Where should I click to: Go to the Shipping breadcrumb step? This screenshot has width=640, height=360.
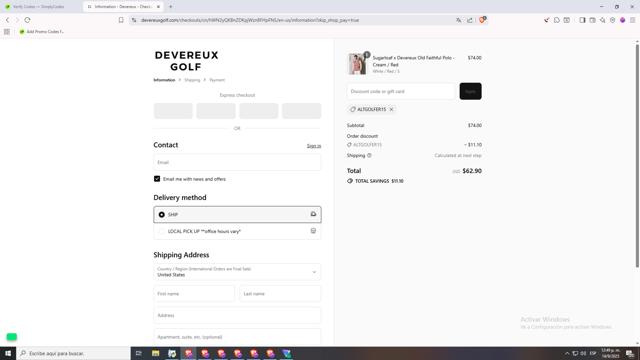pyautogui.click(x=192, y=80)
